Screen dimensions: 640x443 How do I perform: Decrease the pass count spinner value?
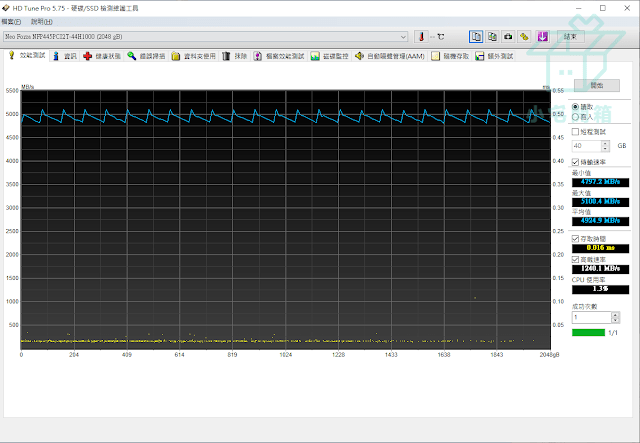click(x=616, y=320)
